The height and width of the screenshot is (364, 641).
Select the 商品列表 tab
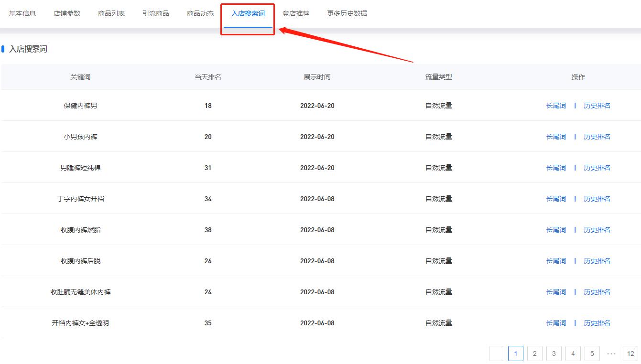[x=111, y=13]
